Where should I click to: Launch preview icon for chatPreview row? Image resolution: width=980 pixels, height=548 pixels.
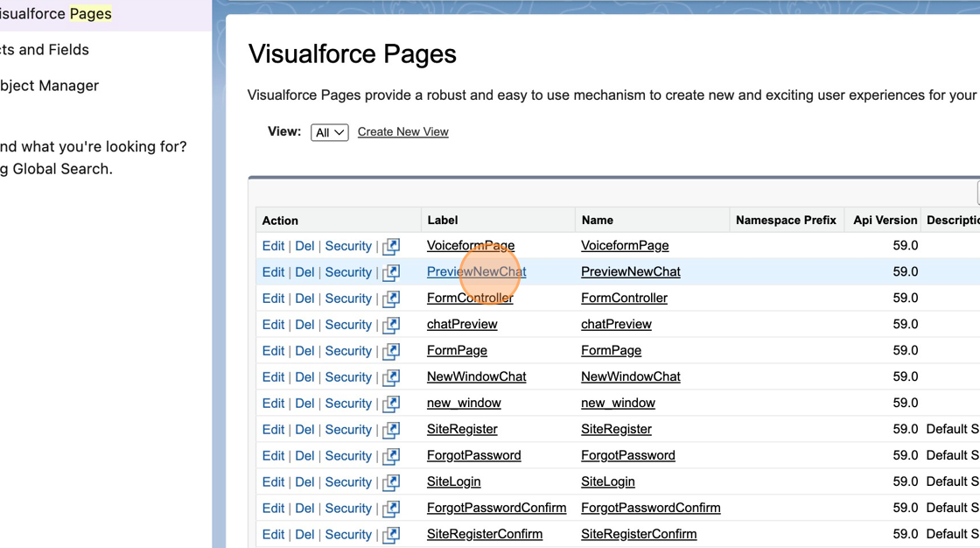click(391, 325)
